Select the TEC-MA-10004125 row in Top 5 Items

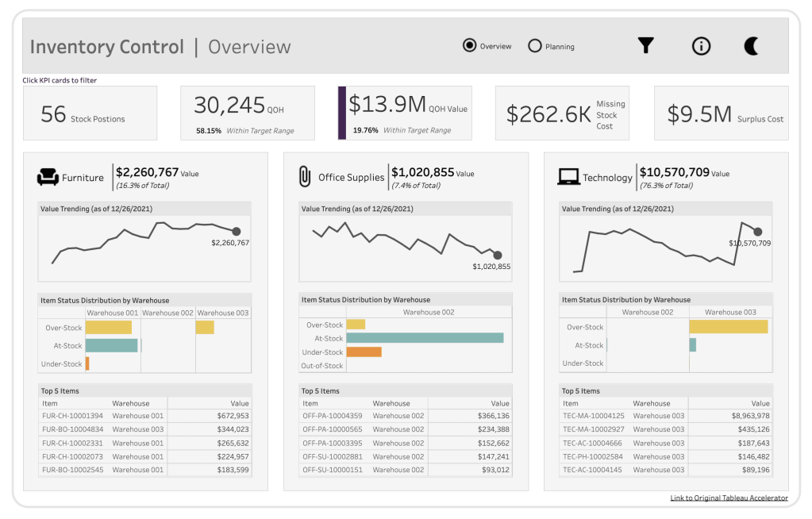[659, 415]
